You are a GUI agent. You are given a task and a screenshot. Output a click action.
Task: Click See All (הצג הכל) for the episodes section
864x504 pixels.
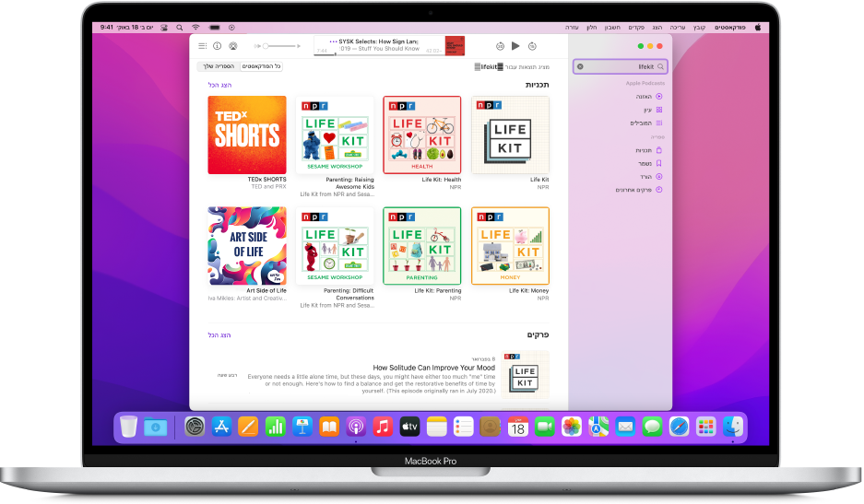(x=219, y=334)
